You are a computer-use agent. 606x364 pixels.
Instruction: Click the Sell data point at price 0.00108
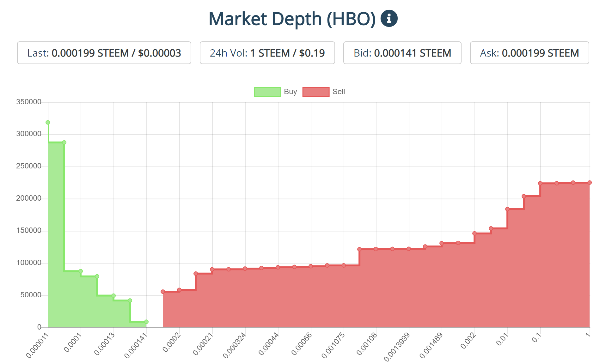tap(376, 249)
